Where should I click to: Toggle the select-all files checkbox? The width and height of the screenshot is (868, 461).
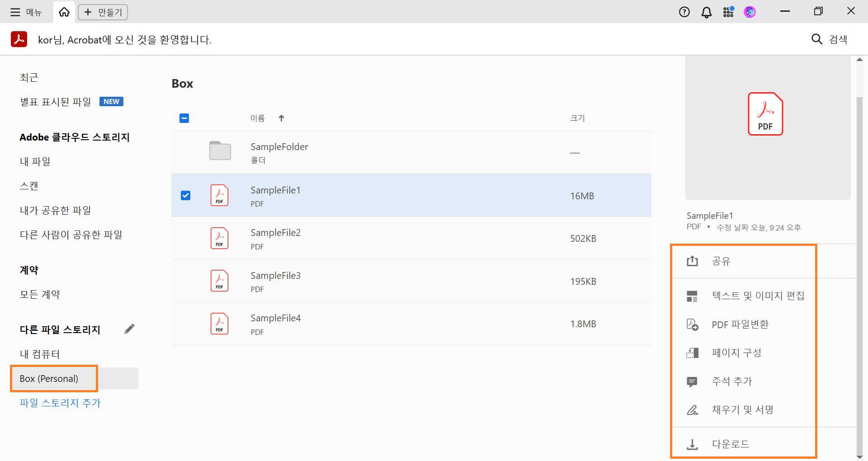(x=184, y=118)
